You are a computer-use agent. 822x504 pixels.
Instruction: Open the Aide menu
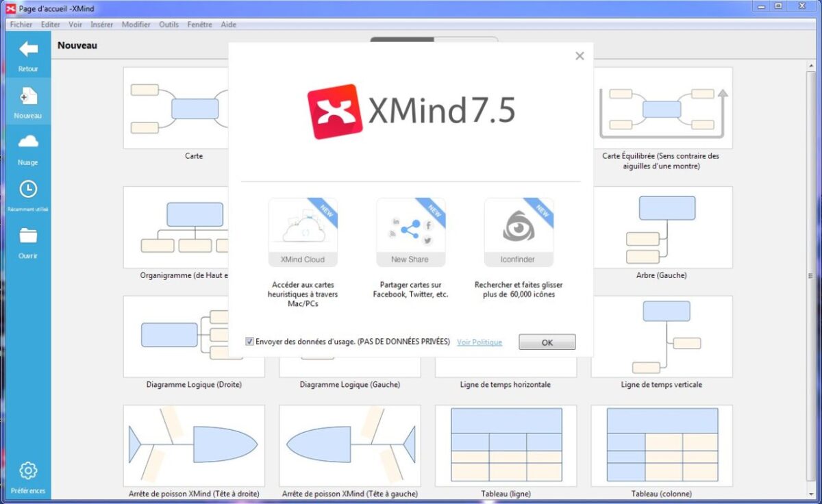click(228, 24)
